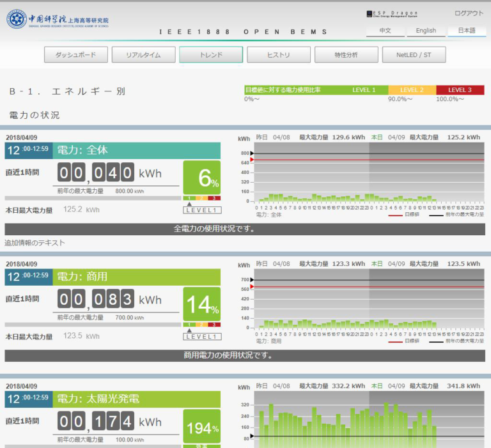Click the black 700 marker on 商用 chart

pyautogui.click(x=252, y=279)
